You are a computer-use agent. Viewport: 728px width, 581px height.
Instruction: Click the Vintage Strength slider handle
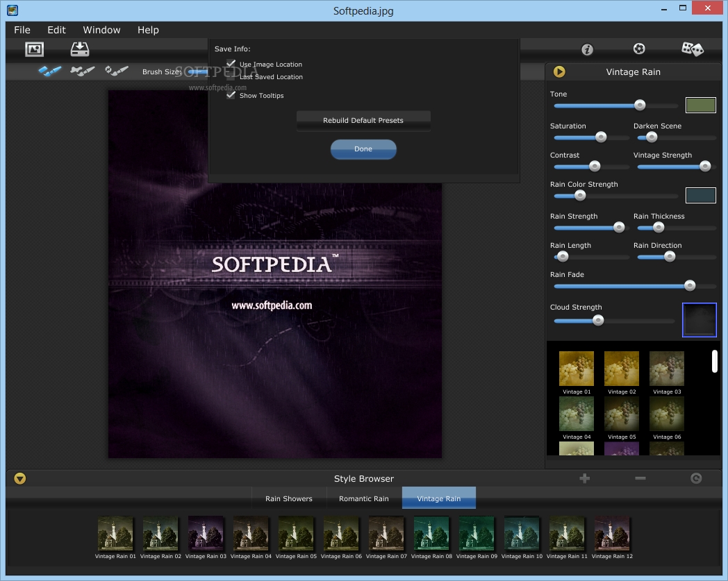[705, 166]
